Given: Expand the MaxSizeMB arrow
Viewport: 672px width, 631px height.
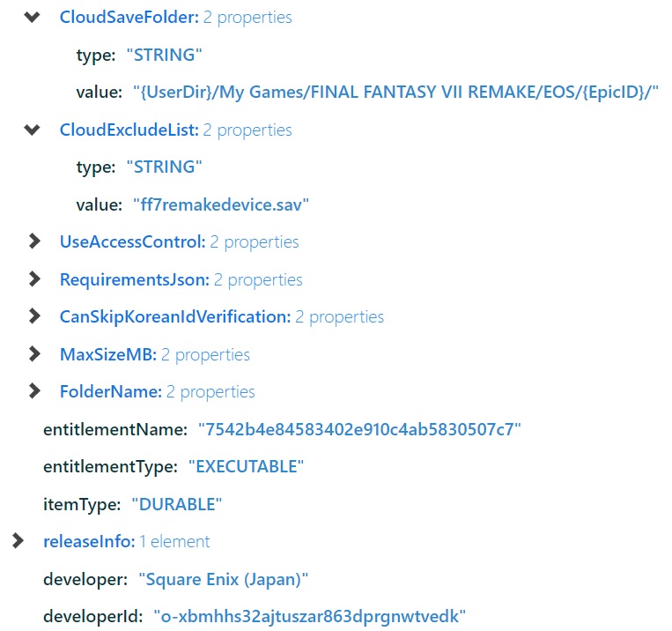Looking at the screenshot, I should tap(34, 354).
